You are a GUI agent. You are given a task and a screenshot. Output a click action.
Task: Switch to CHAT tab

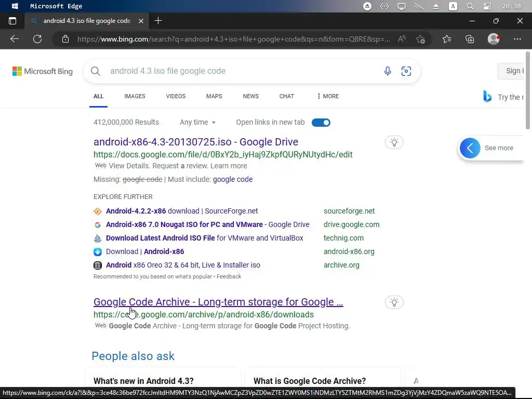pos(287,96)
